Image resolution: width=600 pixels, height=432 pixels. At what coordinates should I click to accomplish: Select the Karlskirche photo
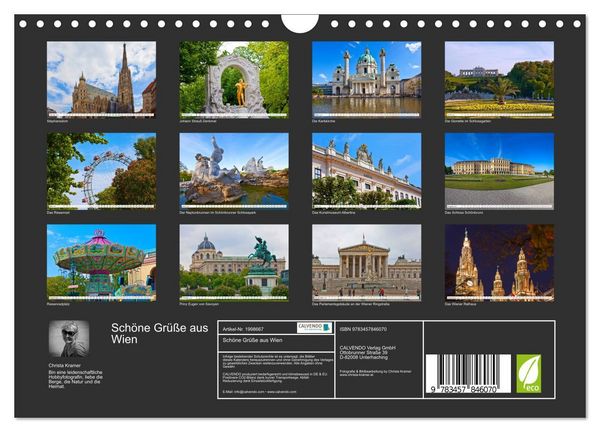pyautogui.click(x=367, y=79)
